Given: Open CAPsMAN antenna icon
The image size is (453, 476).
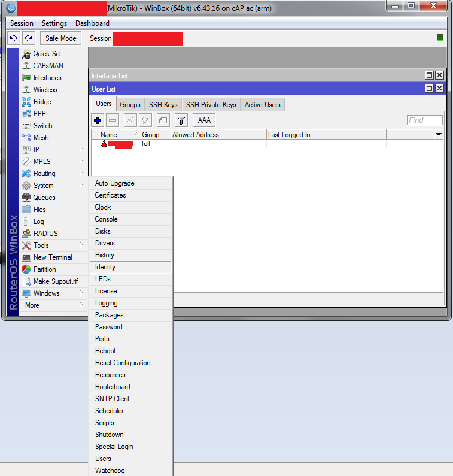Looking at the screenshot, I should tap(26, 66).
